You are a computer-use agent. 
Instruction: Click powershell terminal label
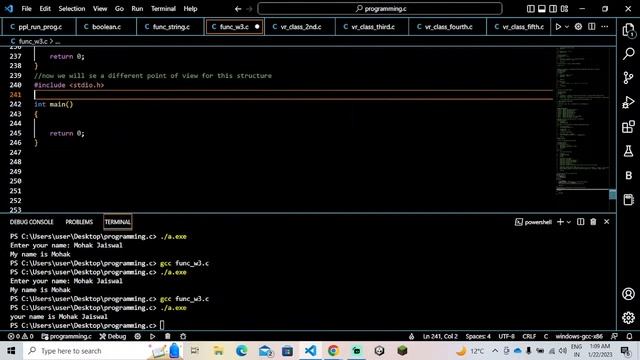click(533, 222)
